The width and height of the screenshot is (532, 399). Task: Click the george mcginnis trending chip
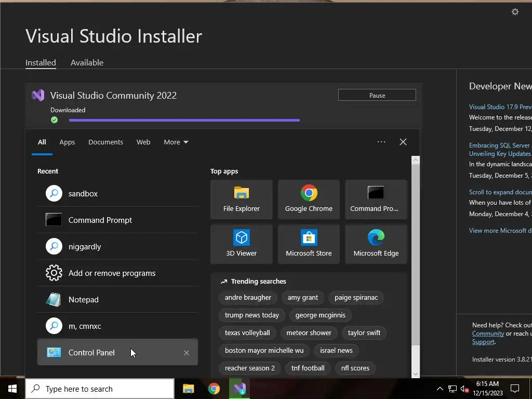[320, 315]
